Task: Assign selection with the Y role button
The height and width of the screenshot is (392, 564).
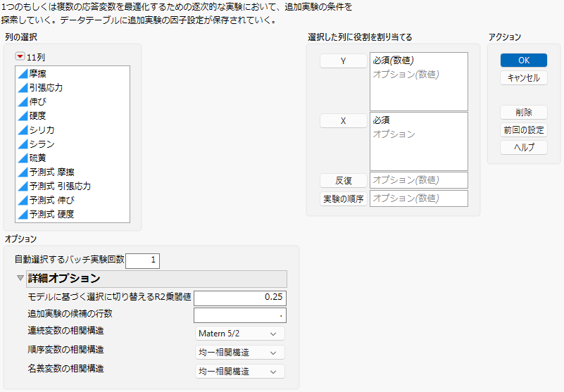Action: 344,61
